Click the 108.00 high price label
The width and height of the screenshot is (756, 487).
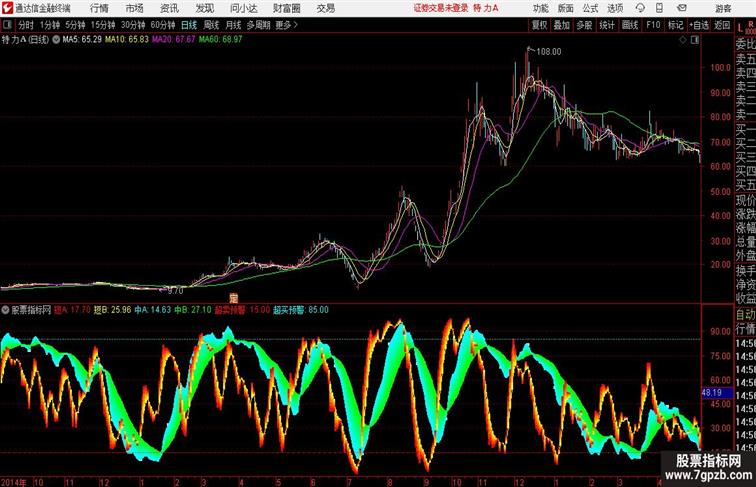point(549,52)
